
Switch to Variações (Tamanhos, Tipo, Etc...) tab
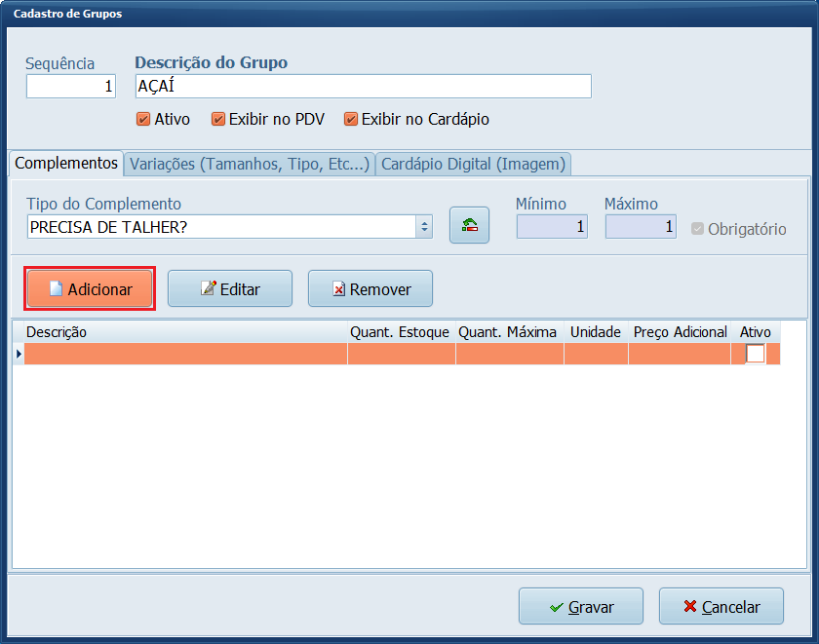249,164
